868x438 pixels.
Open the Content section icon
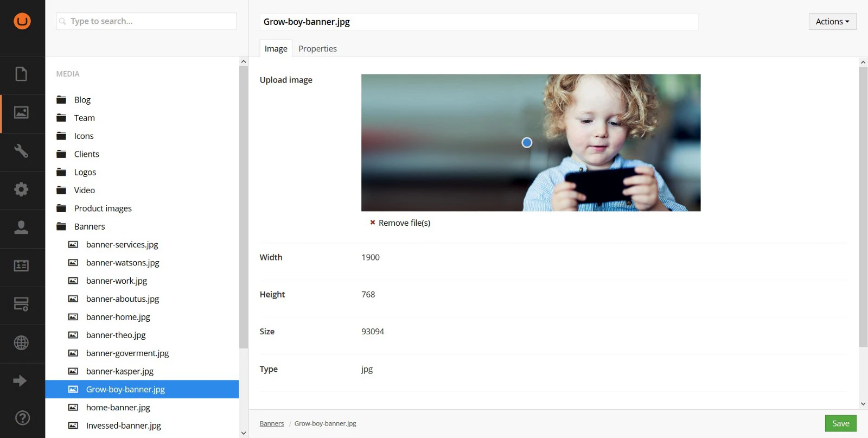(x=21, y=74)
